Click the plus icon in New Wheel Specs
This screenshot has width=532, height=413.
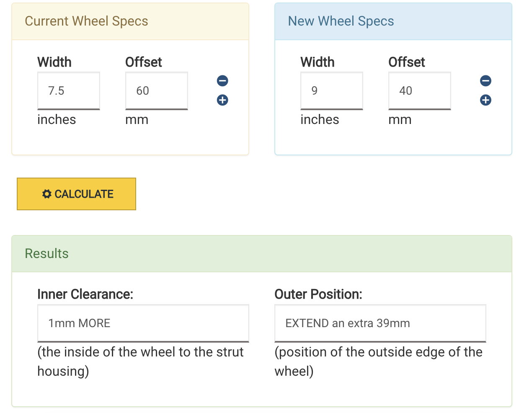click(486, 100)
